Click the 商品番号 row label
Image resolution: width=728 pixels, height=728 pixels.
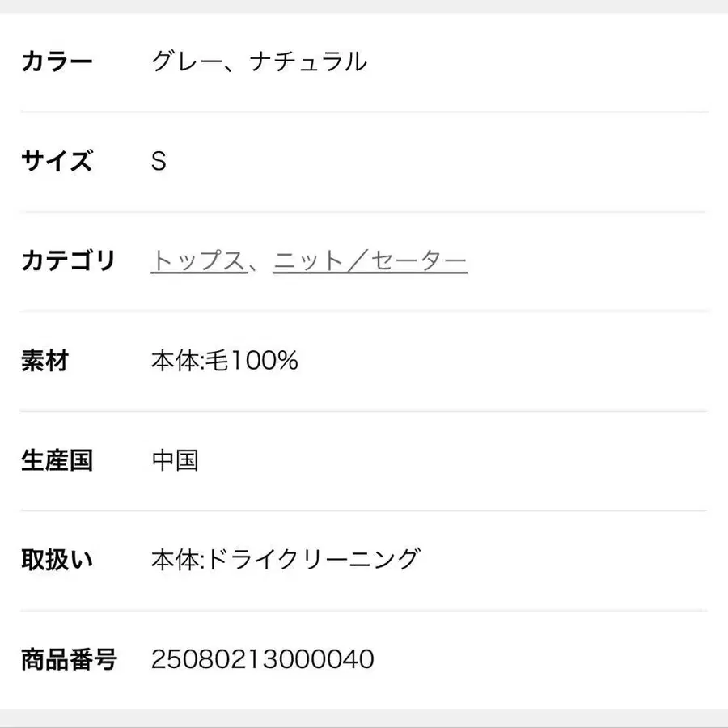[x=69, y=659]
